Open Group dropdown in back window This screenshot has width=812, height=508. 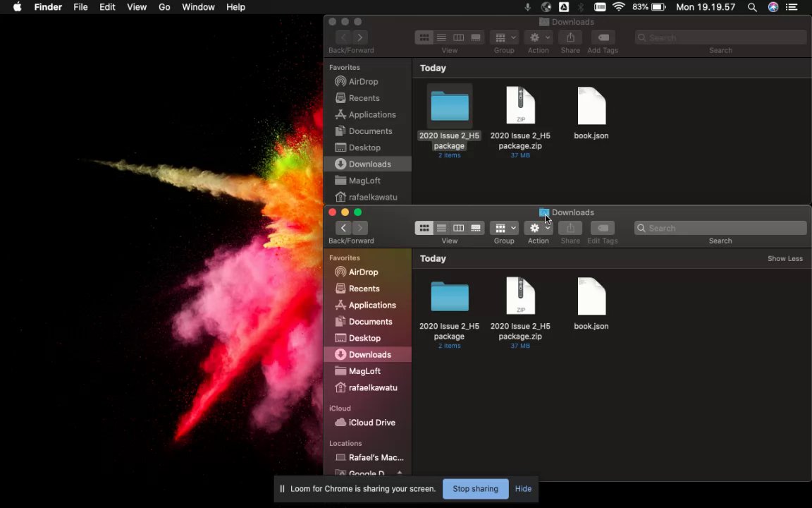click(505, 37)
